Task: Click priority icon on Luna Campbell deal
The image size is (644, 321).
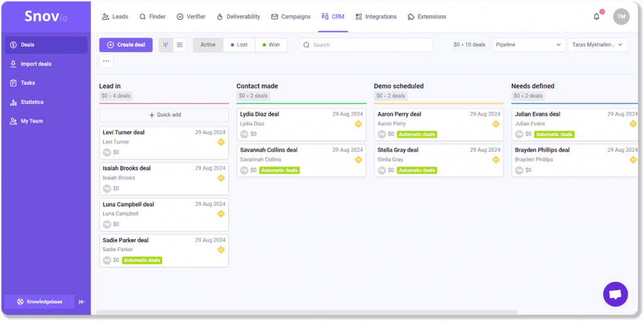Action: tap(221, 214)
